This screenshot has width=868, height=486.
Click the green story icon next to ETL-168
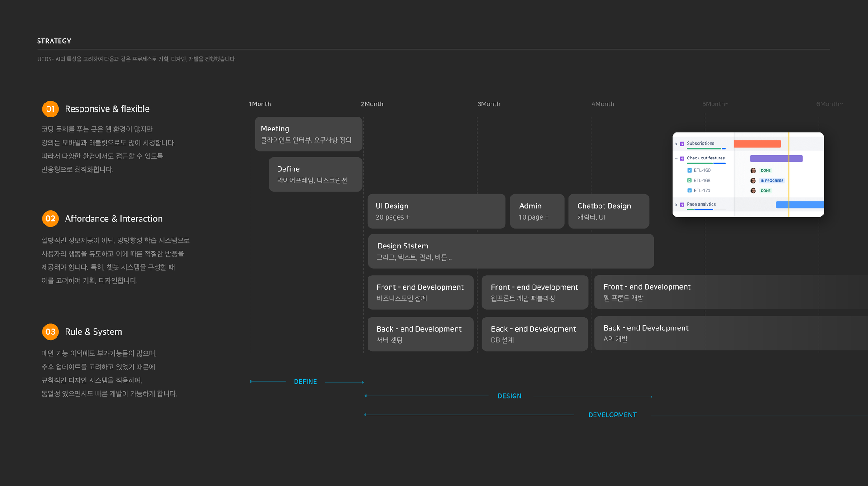coord(689,180)
